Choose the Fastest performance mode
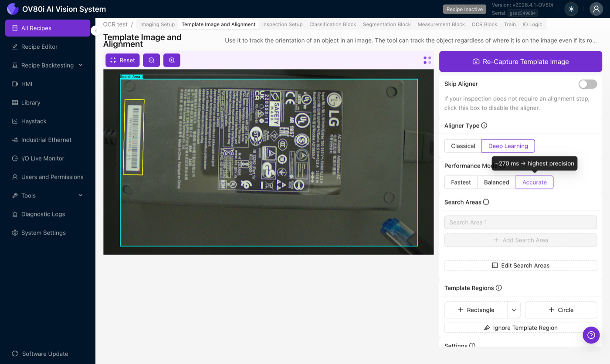 tap(461, 182)
